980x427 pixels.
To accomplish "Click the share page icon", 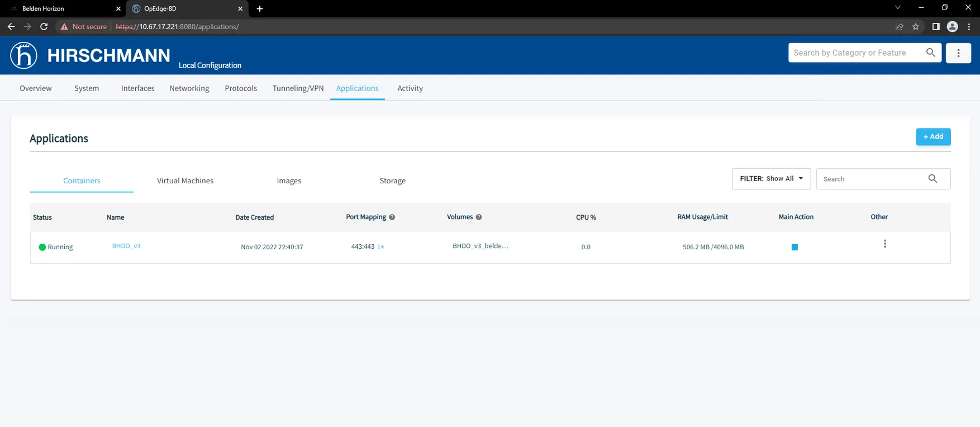I will click(899, 27).
